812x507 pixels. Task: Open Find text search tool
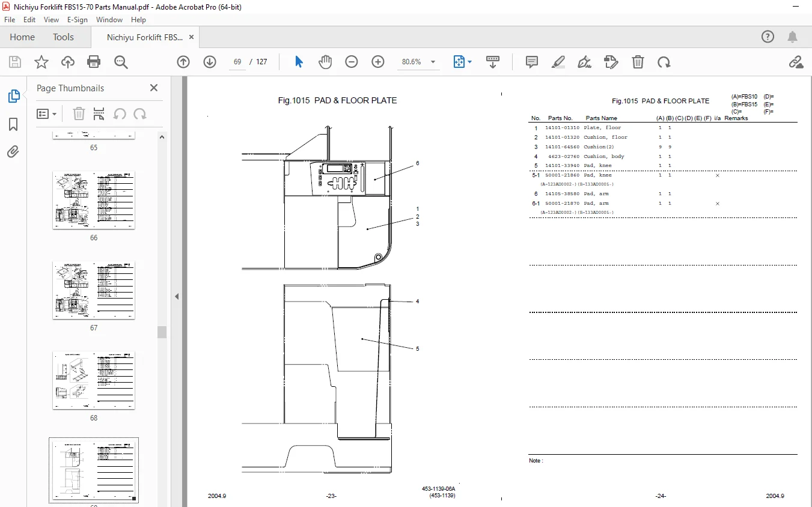121,62
